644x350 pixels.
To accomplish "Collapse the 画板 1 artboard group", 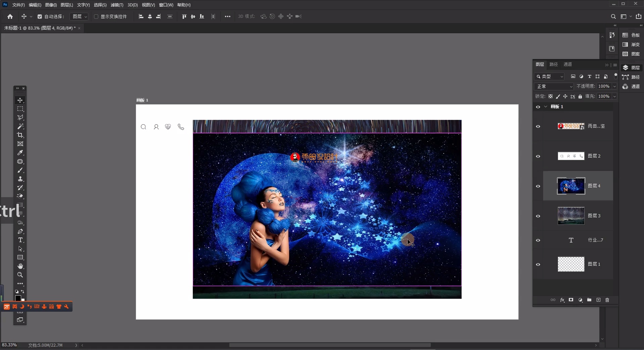I will [x=546, y=107].
